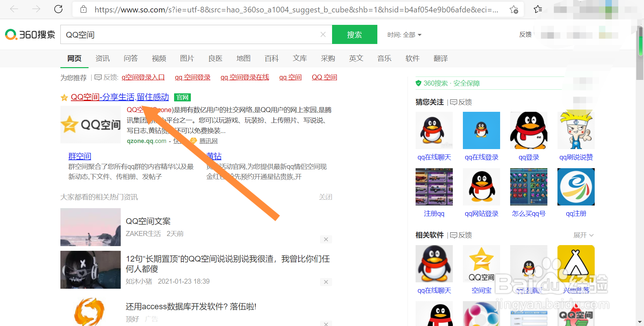Click the q空间登录入口 suggestion link

[x=143, y=78]
